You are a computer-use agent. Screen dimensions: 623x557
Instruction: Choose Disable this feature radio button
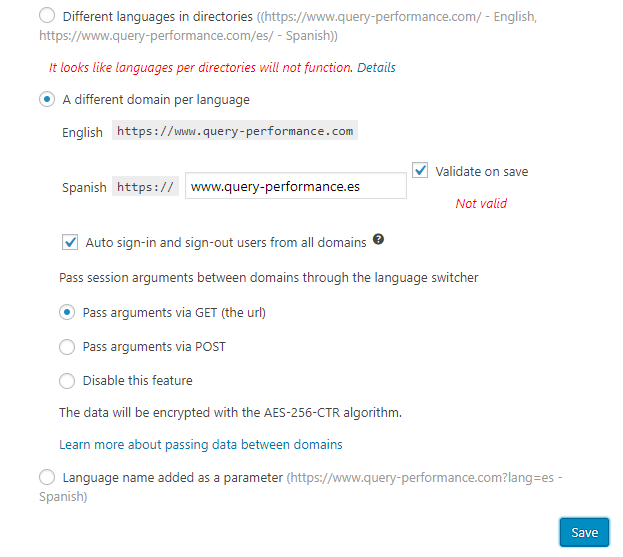click(67, 381)
